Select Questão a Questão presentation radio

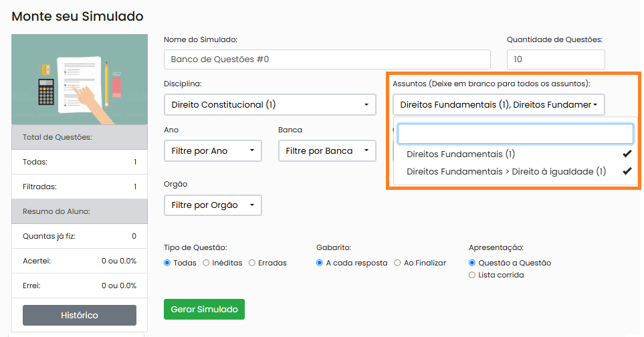point(472,263)
